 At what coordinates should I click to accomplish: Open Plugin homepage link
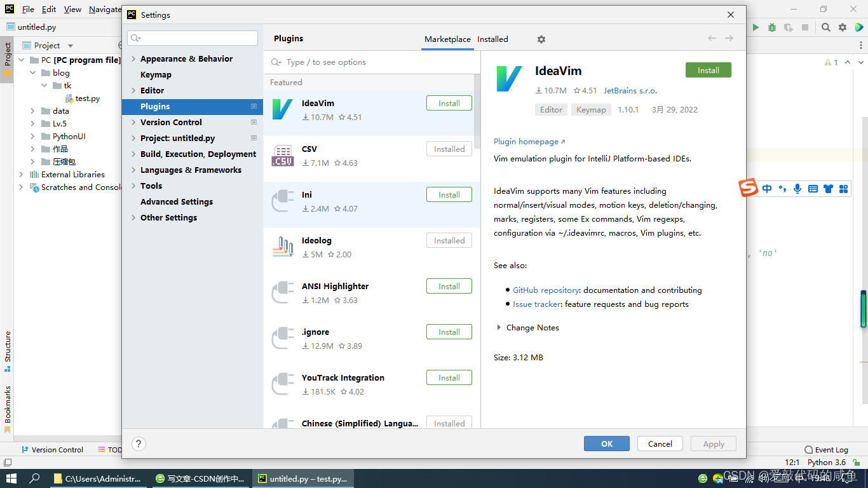point(529,142)
